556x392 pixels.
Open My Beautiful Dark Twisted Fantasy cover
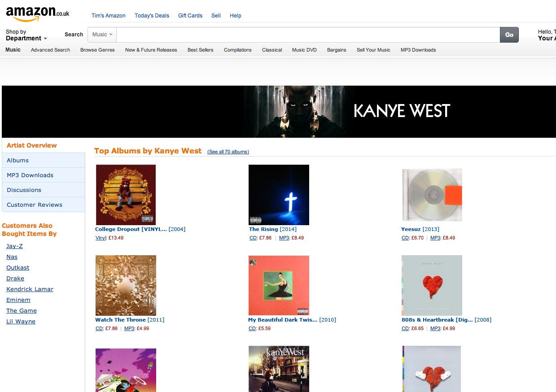(x=279, y=285)
